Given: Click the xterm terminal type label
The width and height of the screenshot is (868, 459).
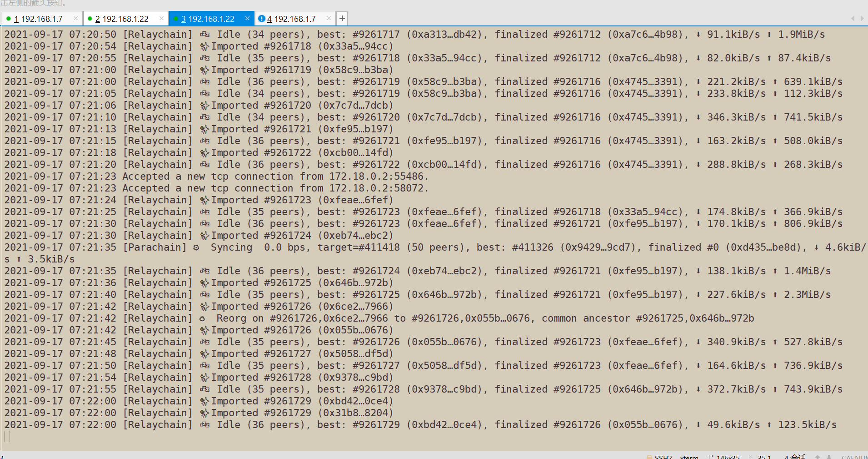Looking at the screenshot, I should coord(689,456).
